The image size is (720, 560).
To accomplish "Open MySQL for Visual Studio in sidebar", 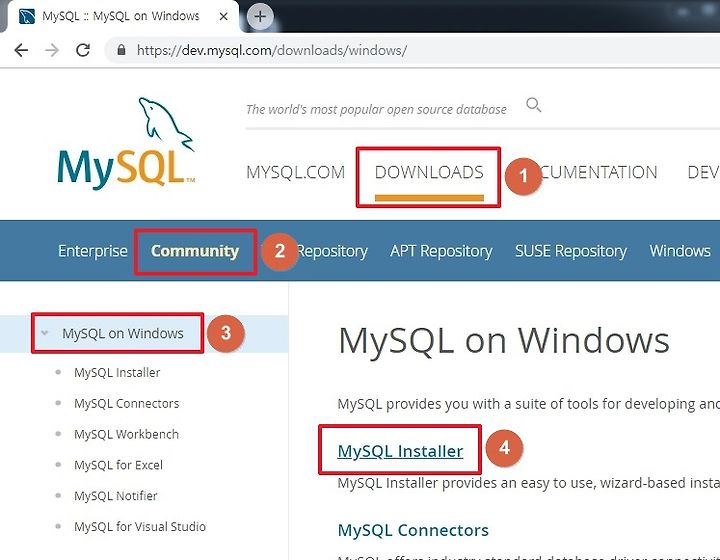I will coord(140,526).
